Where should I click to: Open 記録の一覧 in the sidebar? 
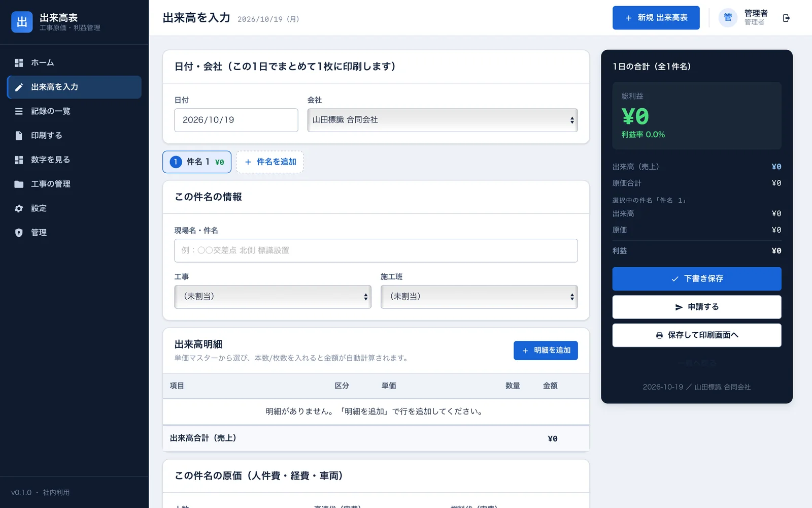click(74, 111)
